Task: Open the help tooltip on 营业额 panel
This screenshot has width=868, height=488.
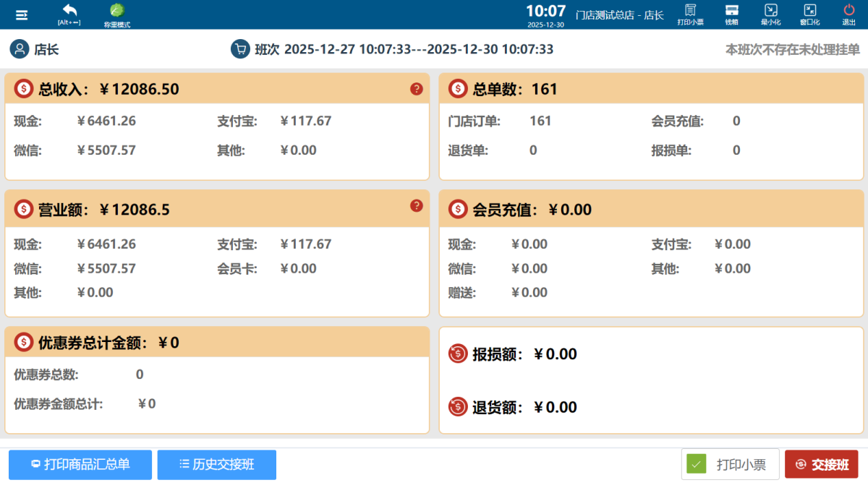Action: (x=416, y=206)
